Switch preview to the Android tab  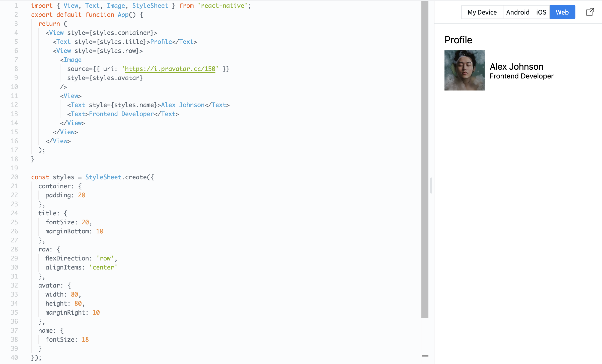[518, 12]
